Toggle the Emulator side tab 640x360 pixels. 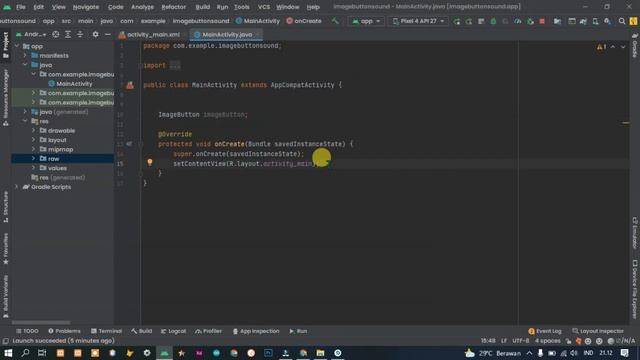click(x=635, y=233)
